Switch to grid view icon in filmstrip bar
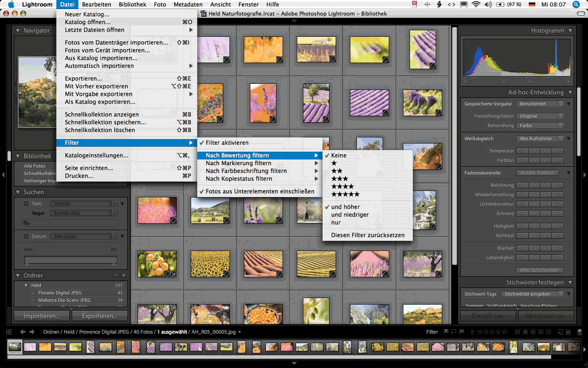 tap(9, 332)
